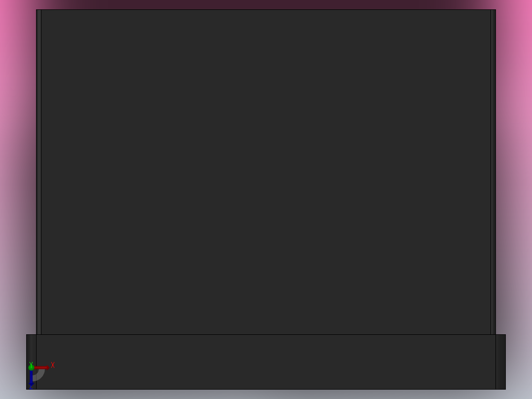Viewport: 532px width, 399px height.
Task: Select the far right vertical edge of base
Action: tap(505, 362)
